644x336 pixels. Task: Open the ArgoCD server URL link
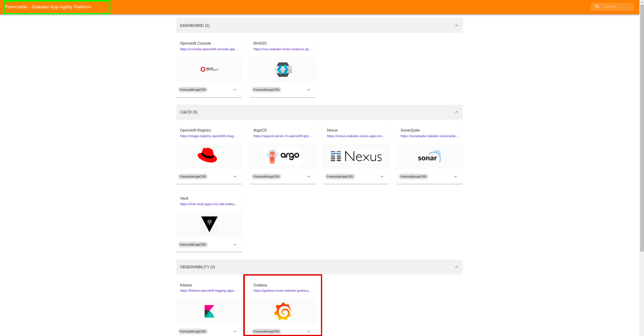coord(282,136)
